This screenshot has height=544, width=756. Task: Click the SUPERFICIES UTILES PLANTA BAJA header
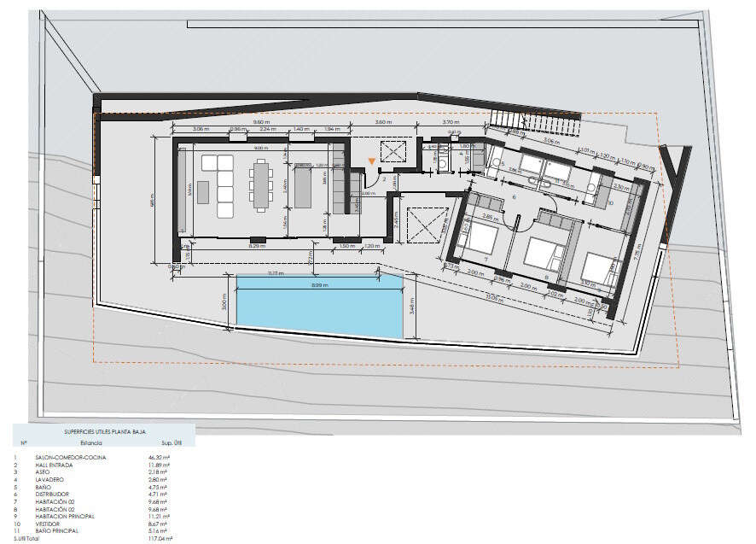[x=105, y=433]
